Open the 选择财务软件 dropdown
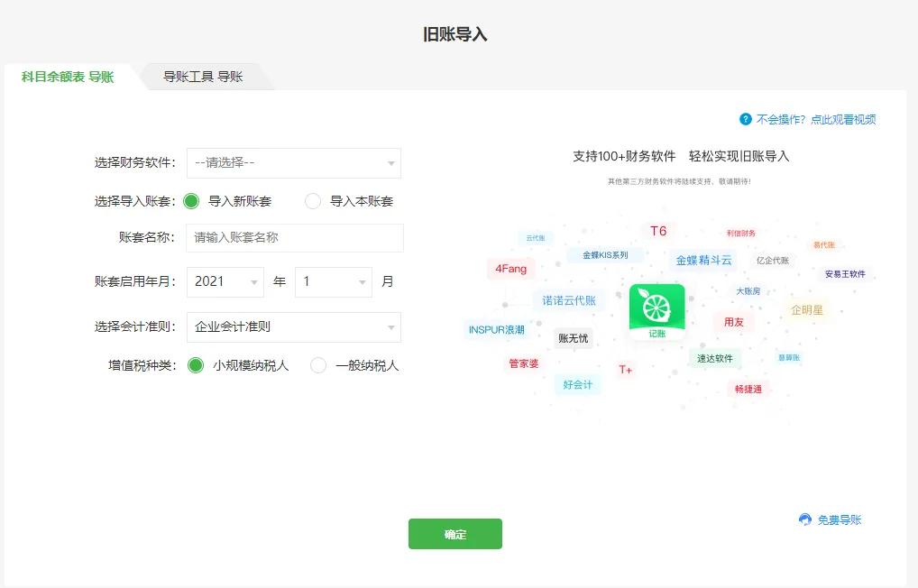Viewport: 918px width, 588px height. click(x=293, y=163)
